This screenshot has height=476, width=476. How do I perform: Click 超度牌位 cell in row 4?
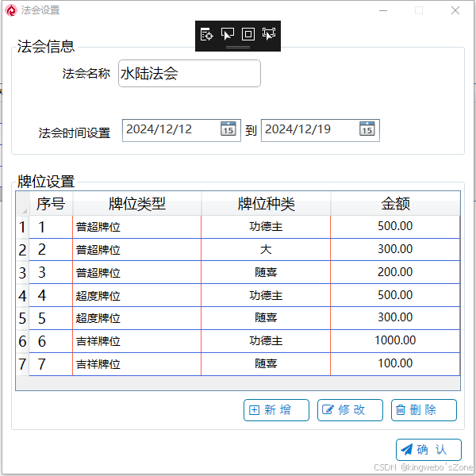(x=137, y=295)
